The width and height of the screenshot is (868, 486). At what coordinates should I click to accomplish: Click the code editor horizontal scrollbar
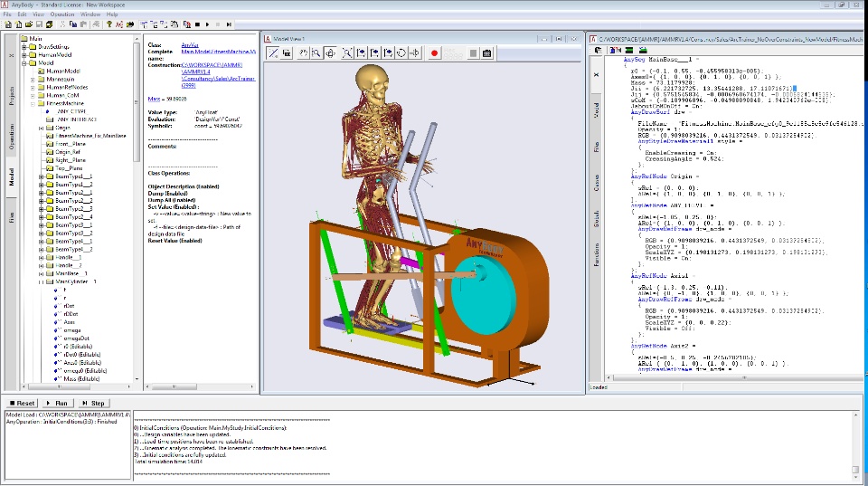pyautogui.click(x=736, y=378)
